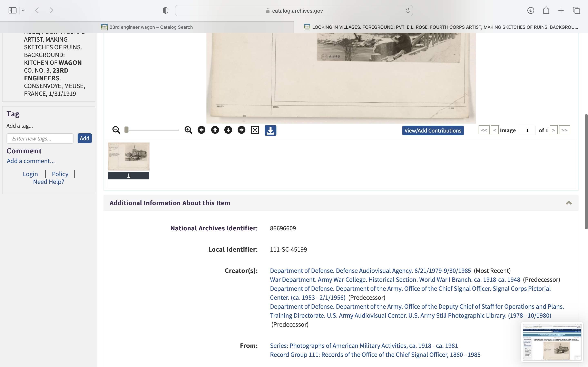Viewport: 588px width, 367px height.
Task: Click the image zoom slider handle
Action: 126,130
